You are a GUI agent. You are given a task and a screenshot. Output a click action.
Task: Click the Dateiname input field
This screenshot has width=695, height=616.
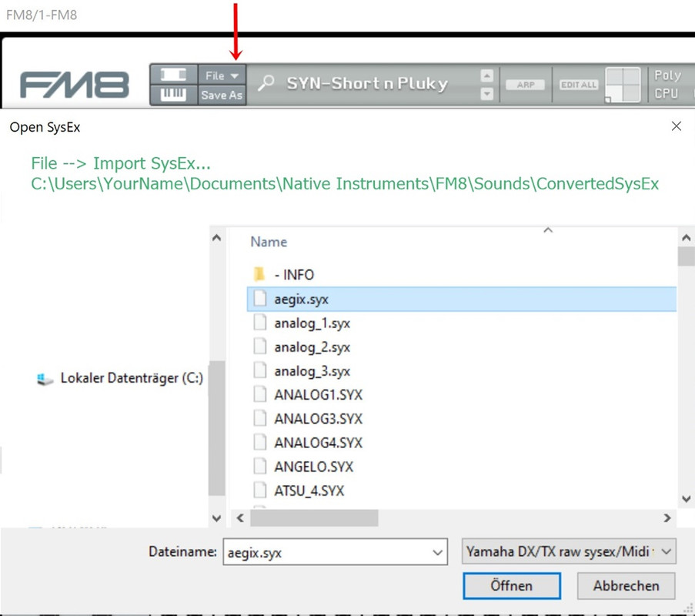point(335,552)
